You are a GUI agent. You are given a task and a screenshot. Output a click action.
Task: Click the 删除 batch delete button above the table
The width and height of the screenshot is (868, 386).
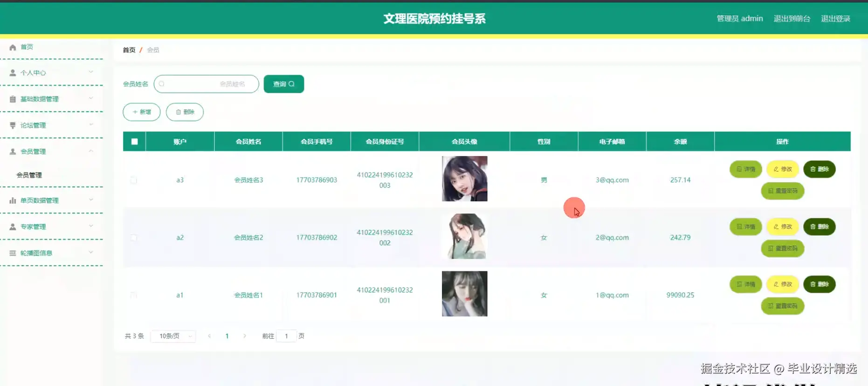[x=185, y=112]
